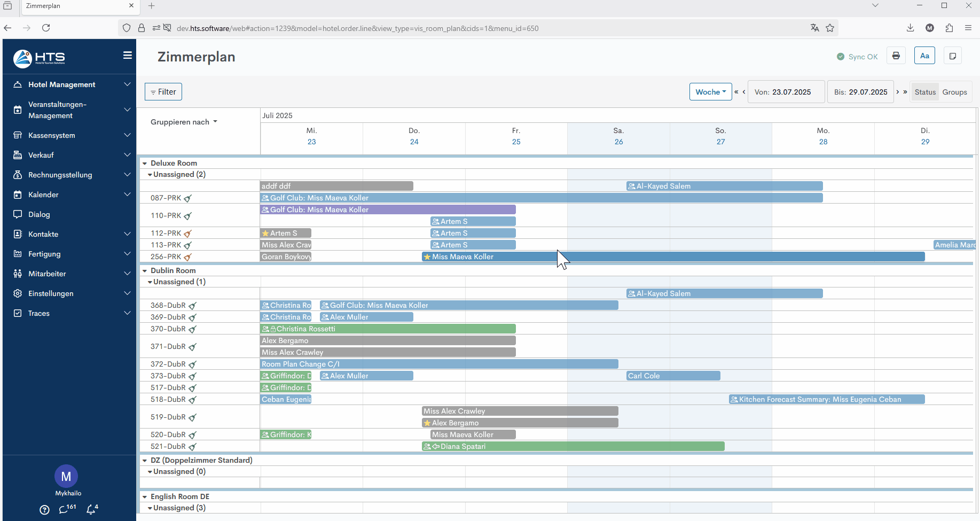Click the Filter button
Image resolution: width=980 pixels, height=521 pixels.
pyautogui.click(x=163, y=92)
